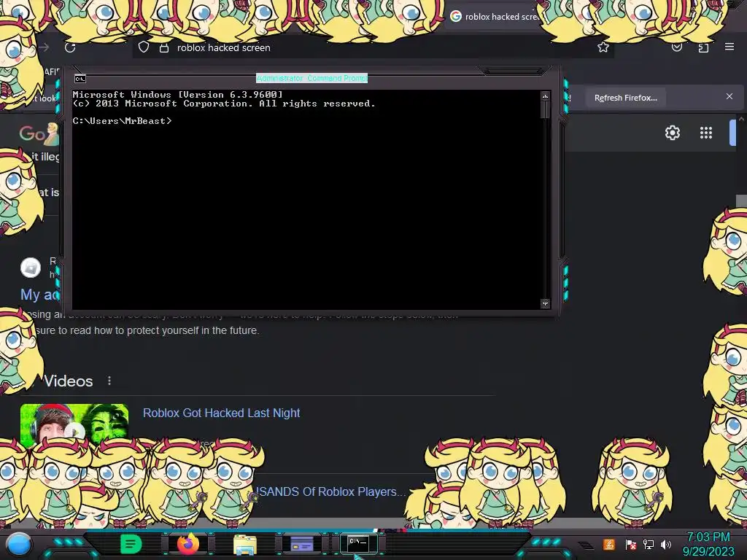The image size is (747, 560).
Task: Switch to the roblox hacked screen tab
Action: point(495,17)
